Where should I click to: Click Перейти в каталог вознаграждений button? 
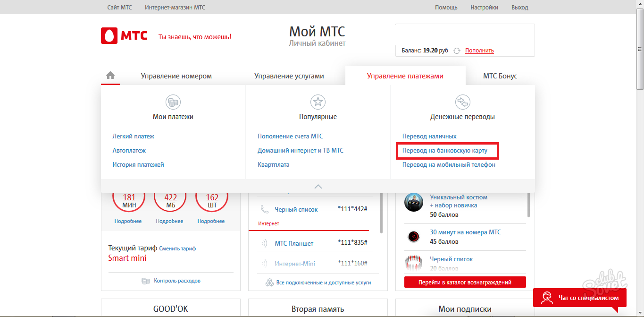coord(465,283)
